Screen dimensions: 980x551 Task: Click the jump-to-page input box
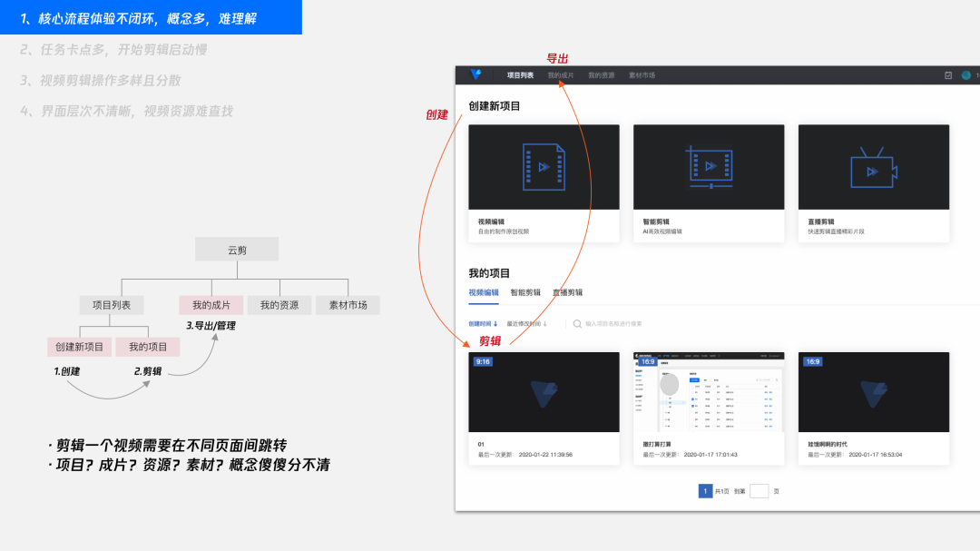[x=759, y=491]
